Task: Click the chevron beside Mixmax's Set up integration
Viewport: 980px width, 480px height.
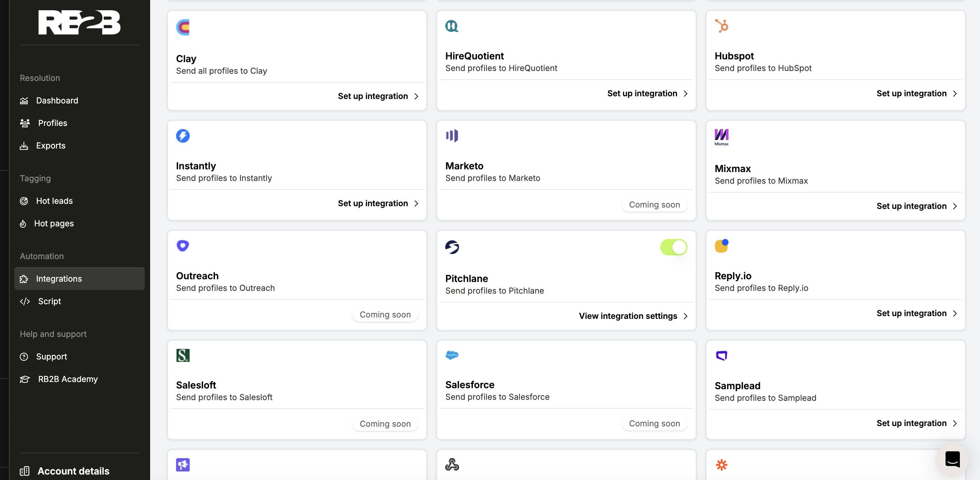Action: coord(955,206)
